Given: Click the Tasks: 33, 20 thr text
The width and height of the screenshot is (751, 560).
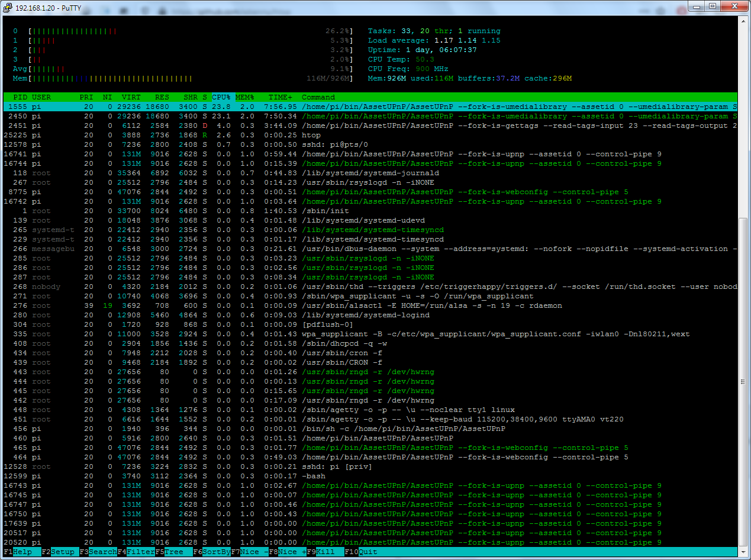Looking at the screenshot, I should 408,31.
